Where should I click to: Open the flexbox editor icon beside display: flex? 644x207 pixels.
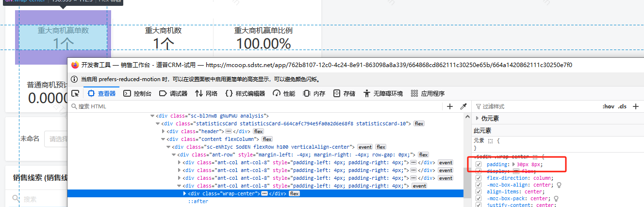pos(516,171)
